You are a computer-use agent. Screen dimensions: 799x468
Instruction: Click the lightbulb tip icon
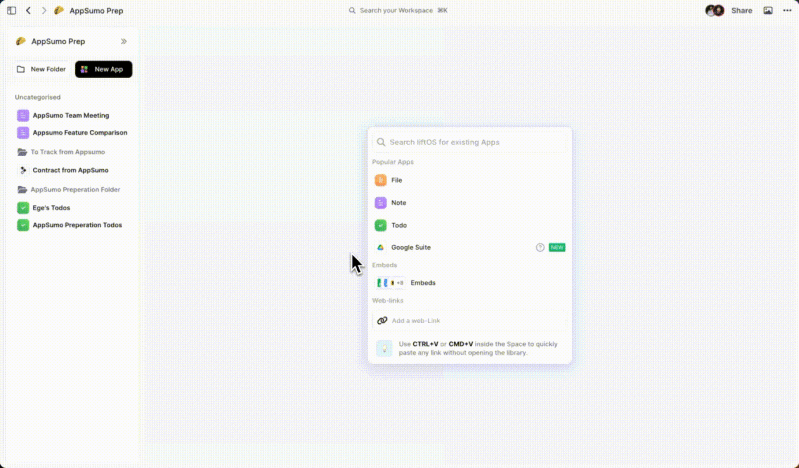click(x=384, y=348)
